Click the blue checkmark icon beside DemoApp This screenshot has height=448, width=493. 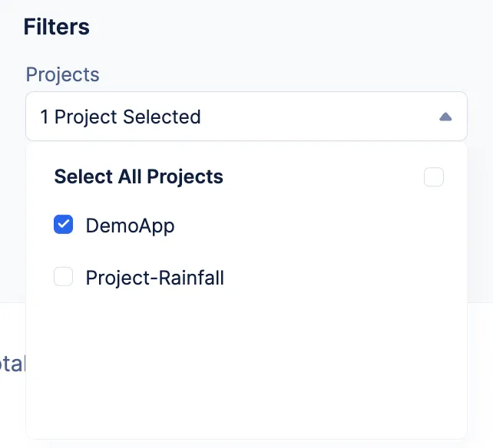point(63,224)
